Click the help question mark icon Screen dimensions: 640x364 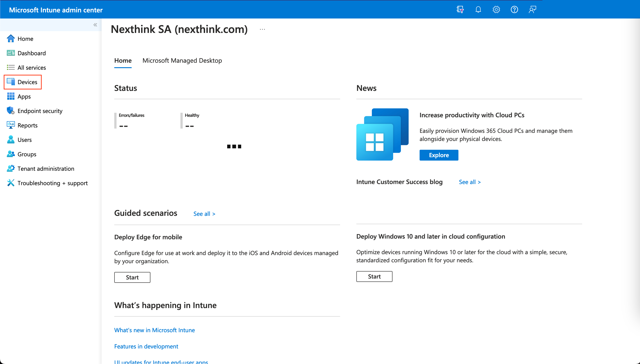514,10
